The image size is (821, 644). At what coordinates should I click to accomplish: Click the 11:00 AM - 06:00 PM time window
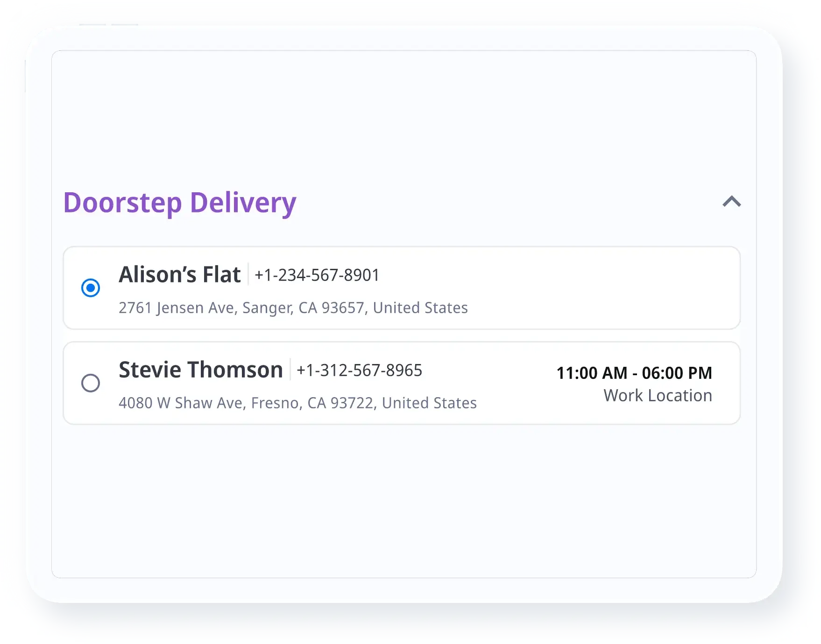(634, 373)
